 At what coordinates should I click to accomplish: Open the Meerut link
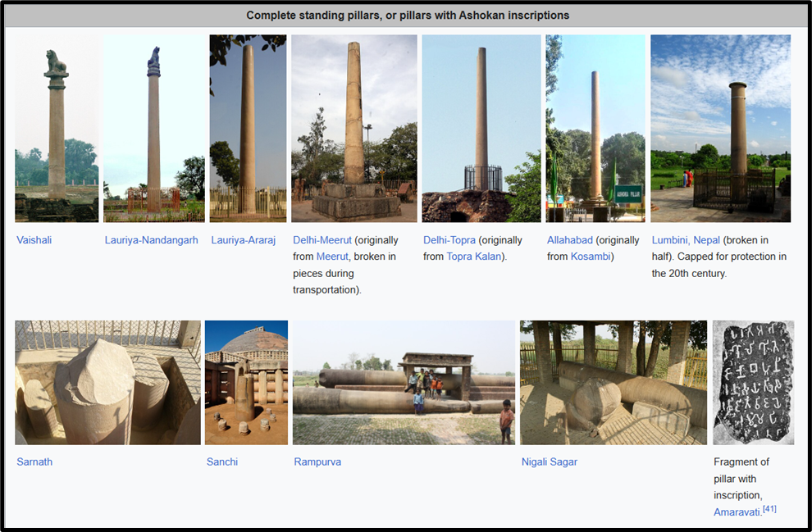click(332, 257)
